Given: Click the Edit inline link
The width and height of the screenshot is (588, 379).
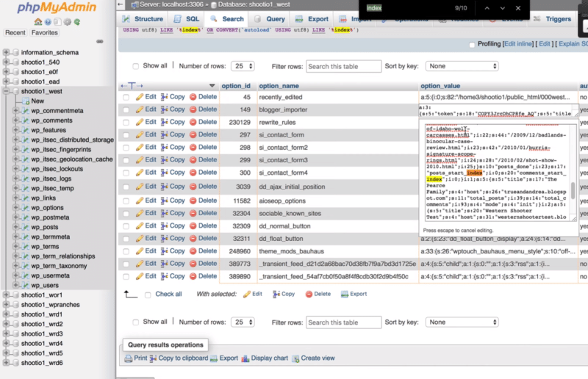Looking at the screenshot, I should coord(518,44).
